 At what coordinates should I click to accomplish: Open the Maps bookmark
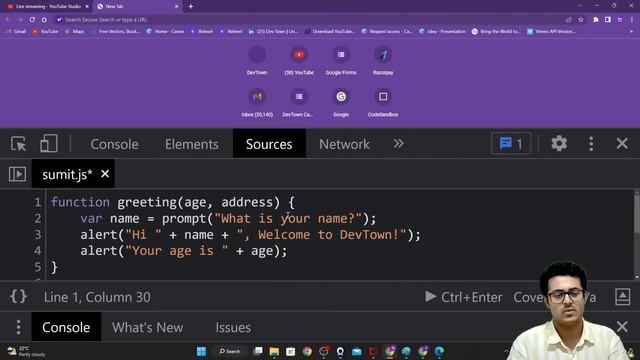pyautogui.click(x=75, y=31)
